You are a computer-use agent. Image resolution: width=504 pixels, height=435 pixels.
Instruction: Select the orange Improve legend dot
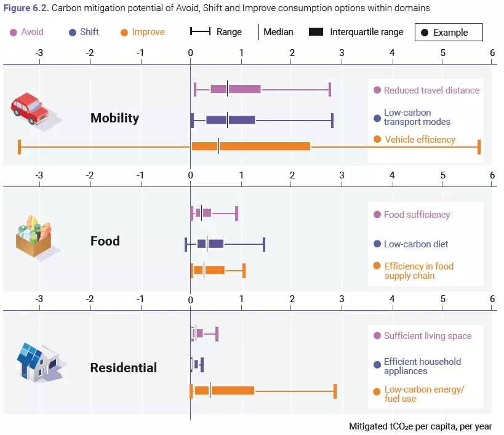click(124, 33)
